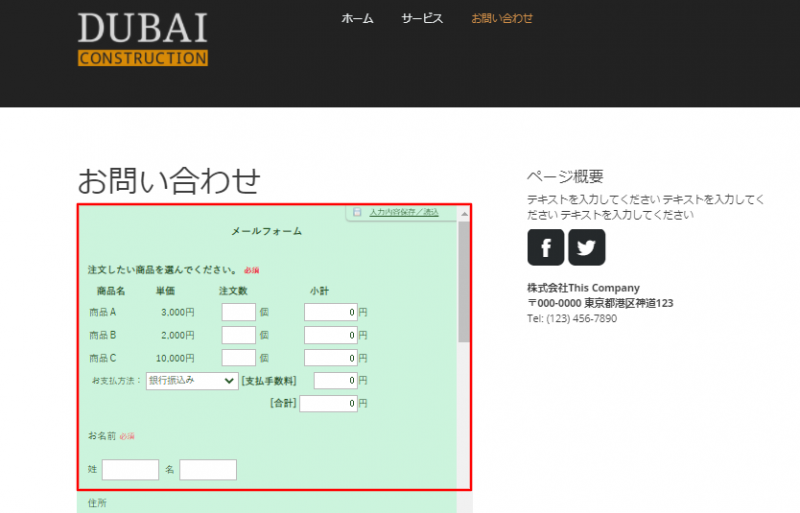Select the 商品C subtotal field
The height and width of the screenshot is (513, 800).
tap(330, 357)
